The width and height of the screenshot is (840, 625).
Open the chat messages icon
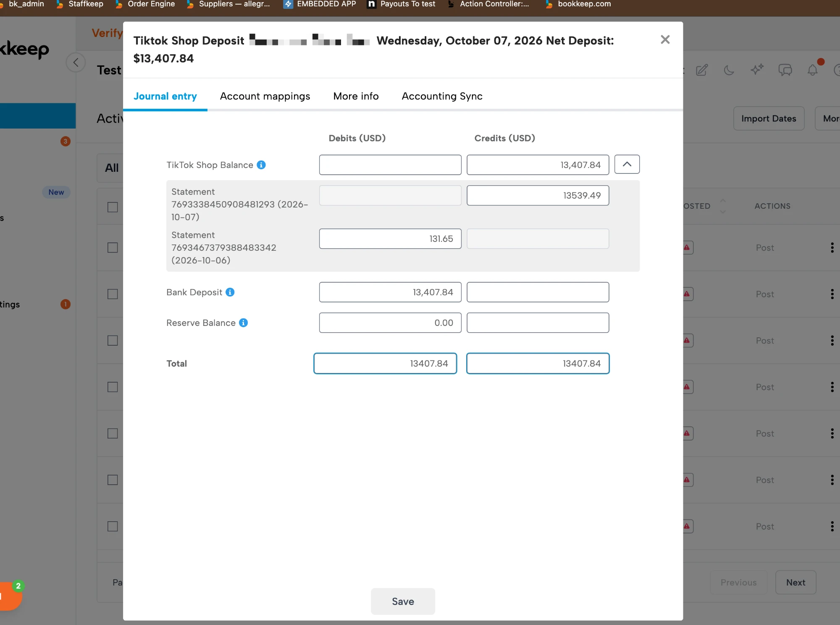(x=785, y=70)
